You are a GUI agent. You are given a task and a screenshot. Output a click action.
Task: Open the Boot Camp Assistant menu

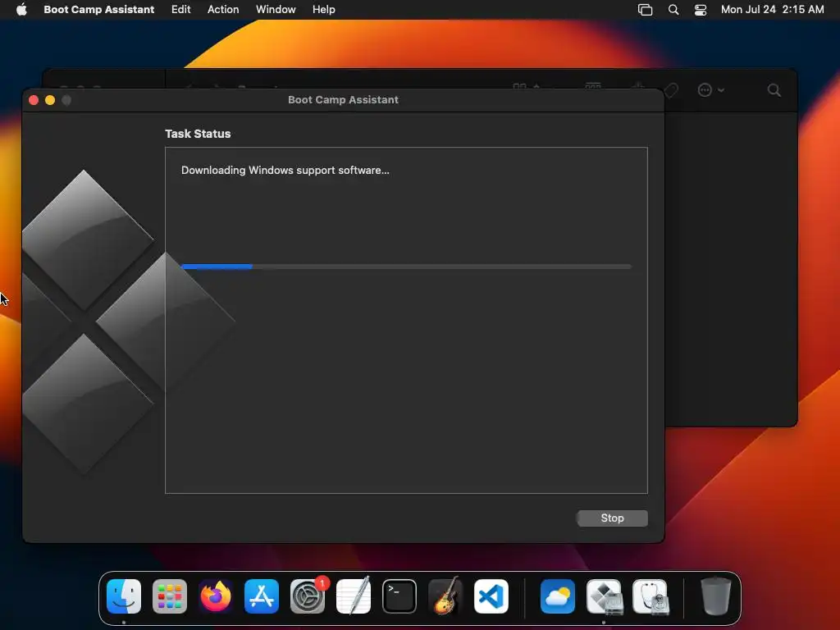[98, 10]
